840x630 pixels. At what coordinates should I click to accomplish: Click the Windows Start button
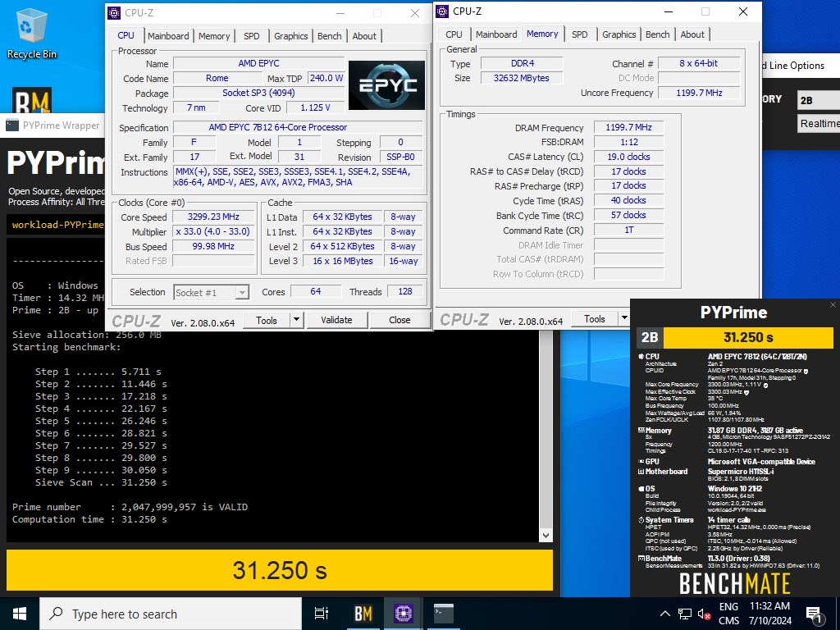20,614
